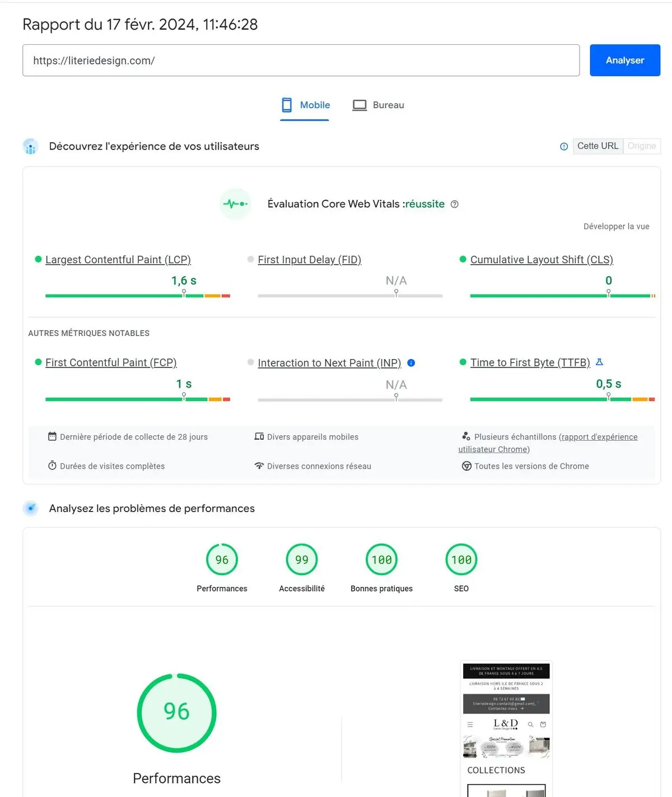Click the CLS distribution bar

(563, 295)
